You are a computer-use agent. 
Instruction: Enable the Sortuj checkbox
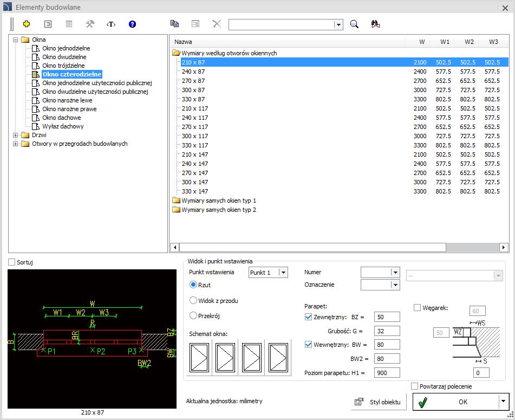(12, 262)
